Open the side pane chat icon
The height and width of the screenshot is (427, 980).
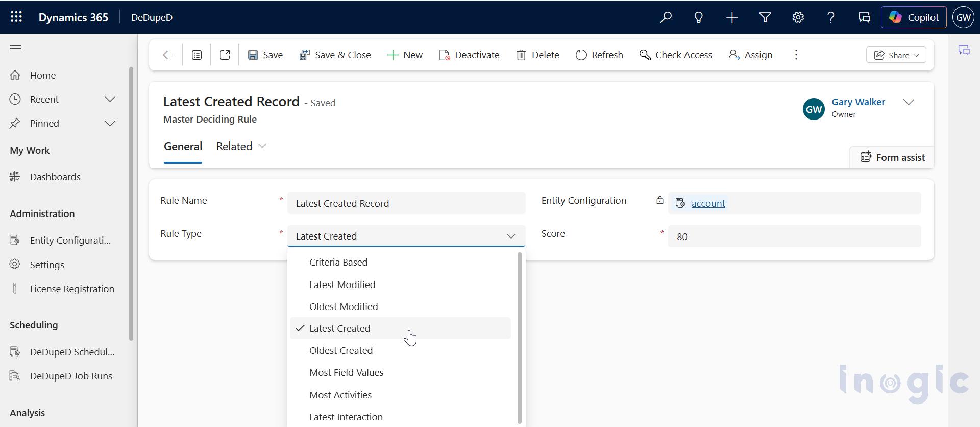[x=964, y=50]
